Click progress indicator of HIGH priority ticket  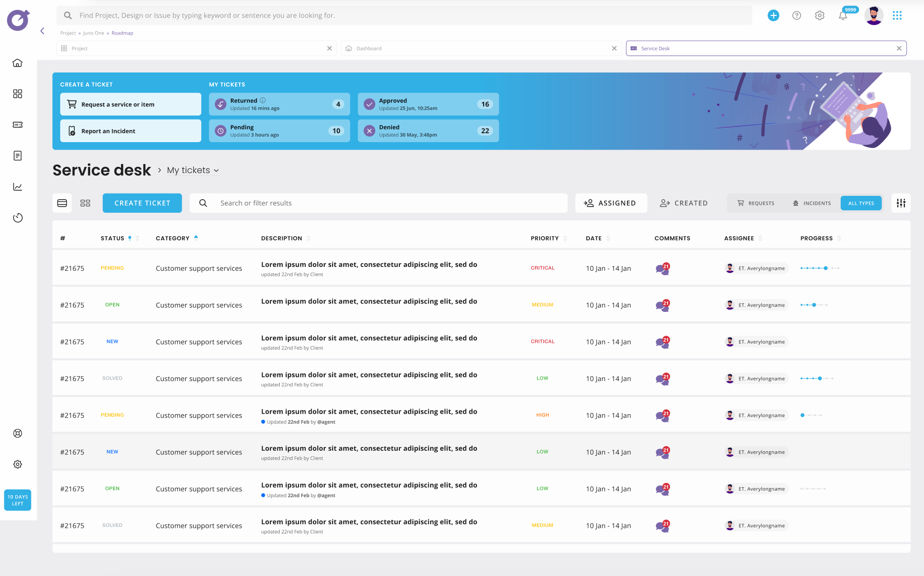(811, 415)
